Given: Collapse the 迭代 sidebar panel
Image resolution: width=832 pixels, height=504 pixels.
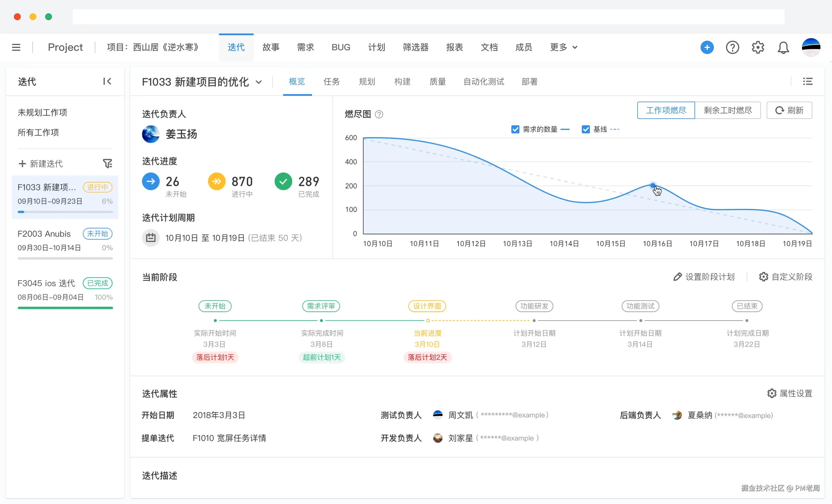Looking at the screenshot, I should click(x=107, y=81).
